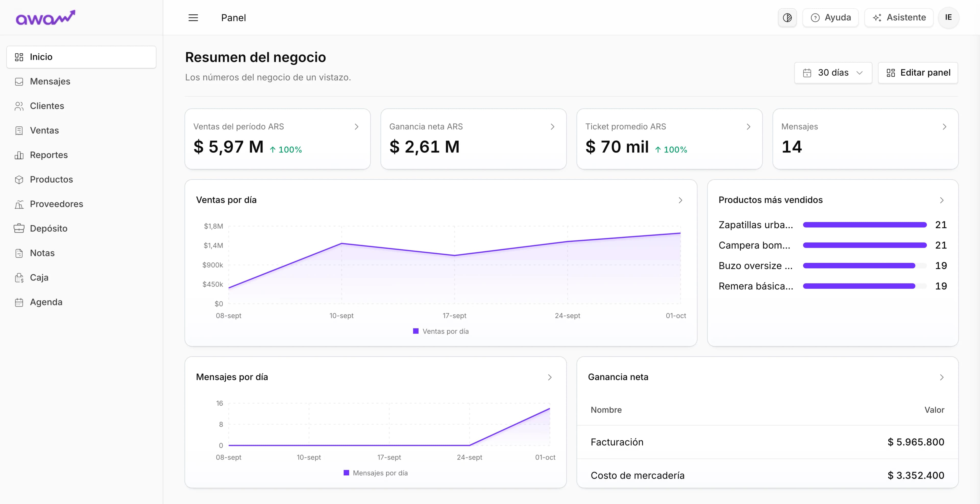Image resolution: width=980 pixels, height=504 pixels.
Task: Toggle the sidebar with the hamburger icon
Action: pyautogui.click(x=193, y=18)
